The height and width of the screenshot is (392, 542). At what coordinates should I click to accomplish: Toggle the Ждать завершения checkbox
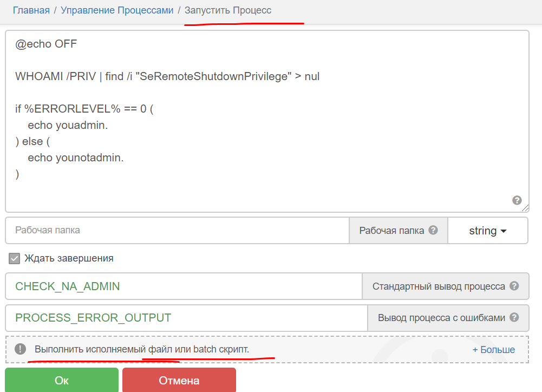point(15,258)
